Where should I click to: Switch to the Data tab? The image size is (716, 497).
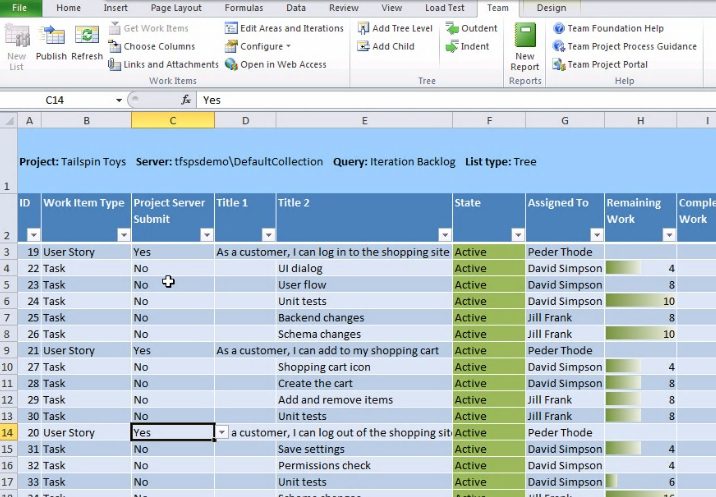click(x=296, y=8)
